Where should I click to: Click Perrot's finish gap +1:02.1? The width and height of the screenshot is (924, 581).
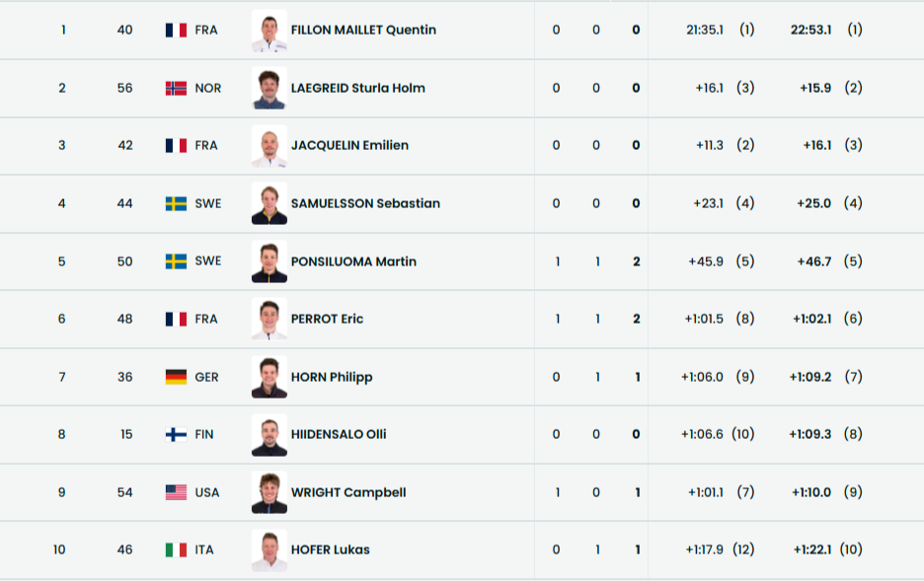pos(811,319)
